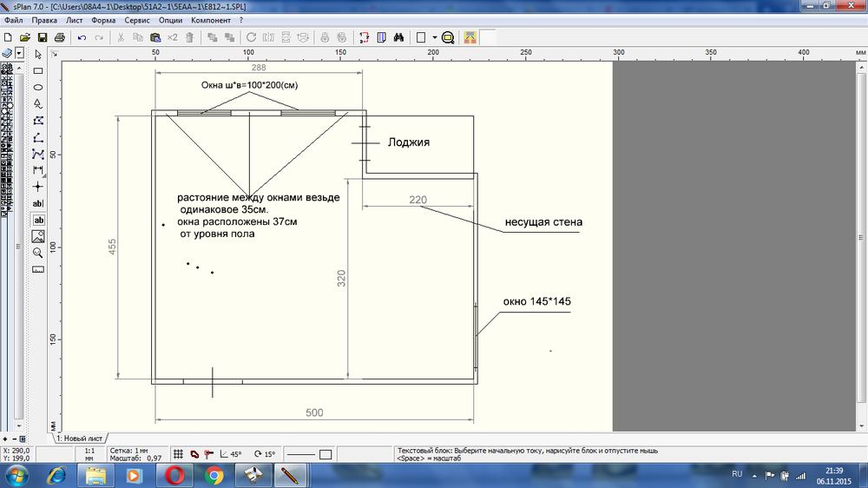Viewport: 868px width, 488px height.
Task: Click the Save diskette icon
Action: pyautogui.click(x=42, y=38)
